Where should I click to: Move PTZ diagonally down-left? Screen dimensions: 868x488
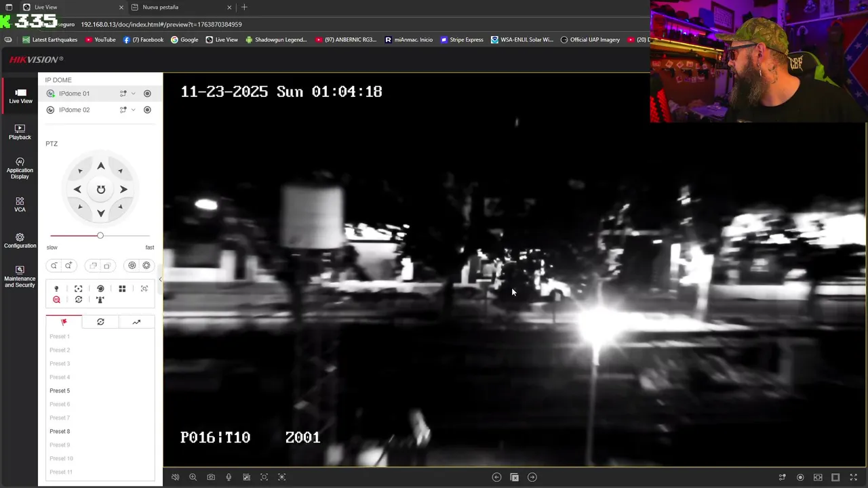tap(80, 207)
